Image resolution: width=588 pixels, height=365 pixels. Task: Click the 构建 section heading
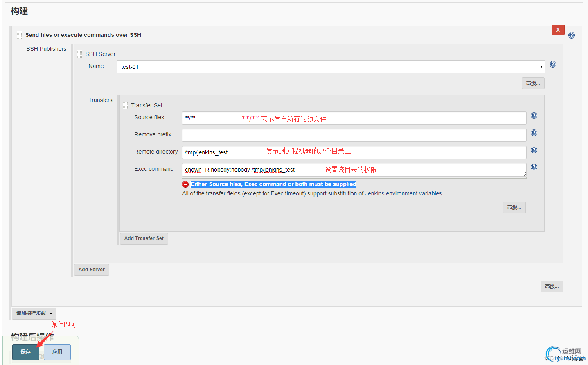pos(19,11)
